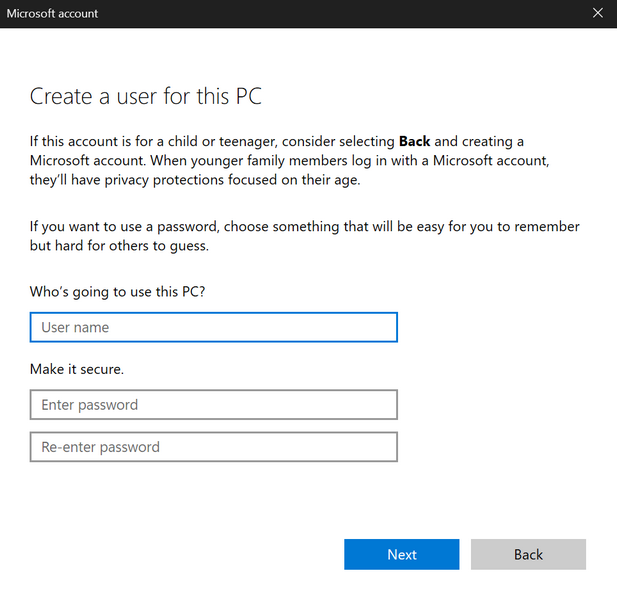The width and height of the screenshot is (617, 600).
Task: Click the line starting 'Microsoft account. When younger'
Action: (x=289, y=161)
